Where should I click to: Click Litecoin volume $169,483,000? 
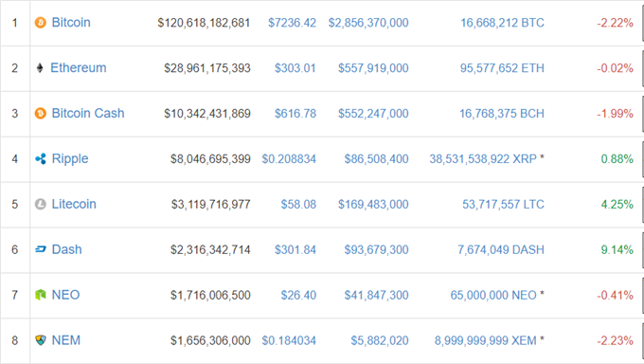click(x=373, y=205)
